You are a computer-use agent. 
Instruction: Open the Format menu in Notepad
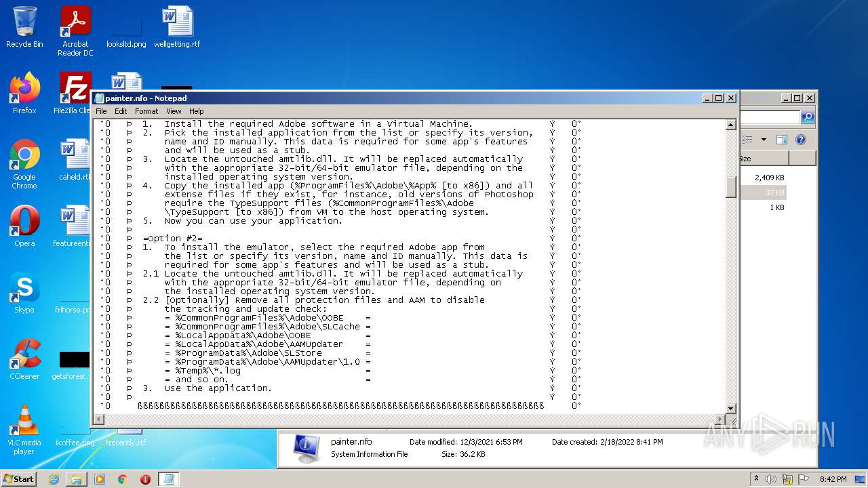(x=146, y=111)
